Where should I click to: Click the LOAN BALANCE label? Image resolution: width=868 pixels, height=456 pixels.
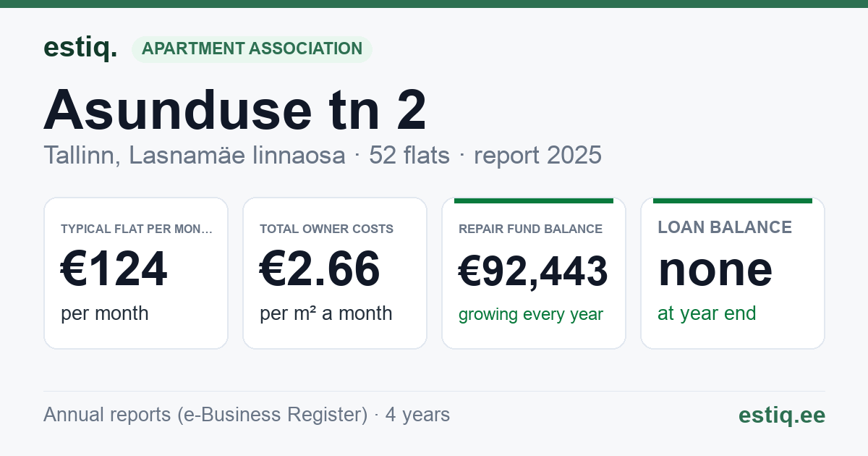(x=725, y=227)
